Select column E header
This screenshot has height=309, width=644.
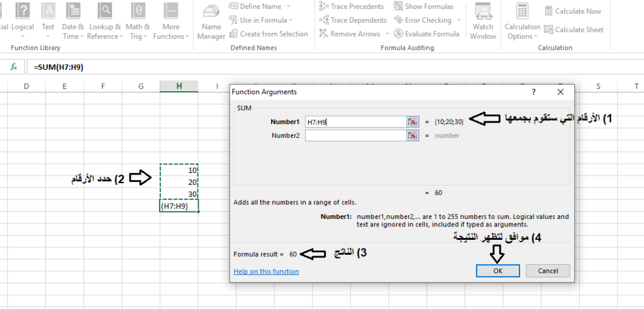tap(65, 86)
